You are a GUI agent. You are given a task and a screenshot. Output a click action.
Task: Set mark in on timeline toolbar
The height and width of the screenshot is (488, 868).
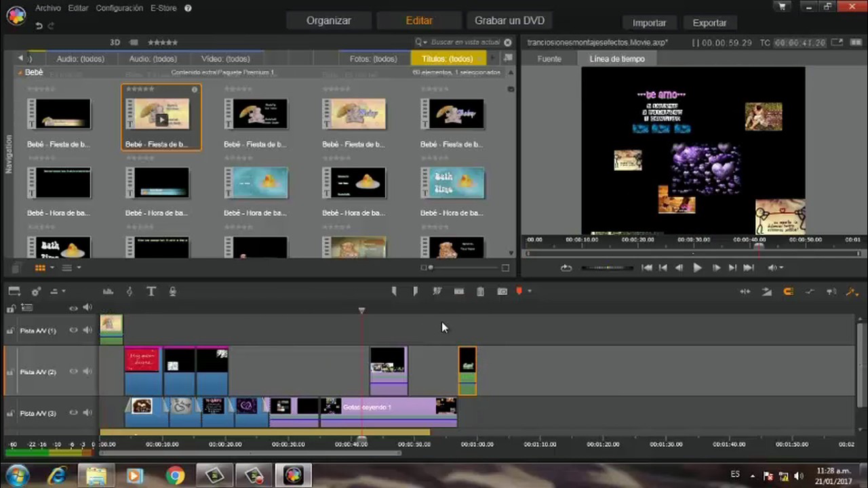394,291
